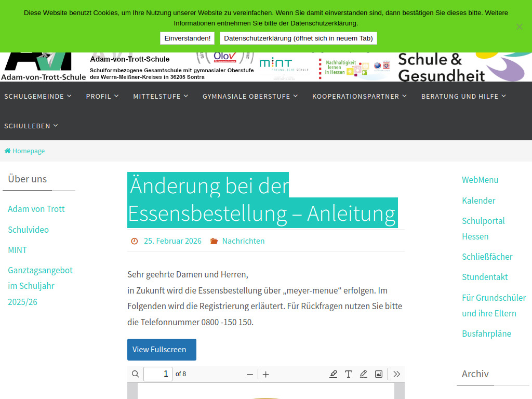This screenshot has height=399, width=532.
Task: Open the Schulvideo sidebar link
Action: coord(28,229)
